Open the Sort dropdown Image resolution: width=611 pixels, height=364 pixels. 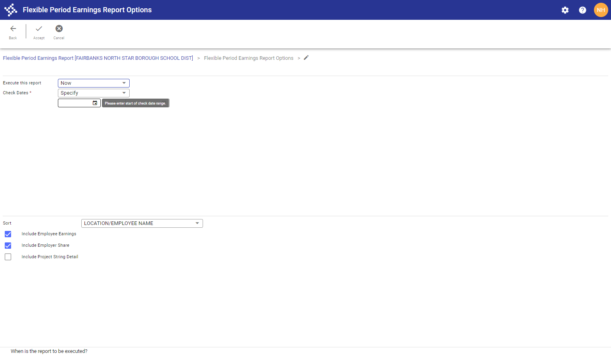[142, 223]
